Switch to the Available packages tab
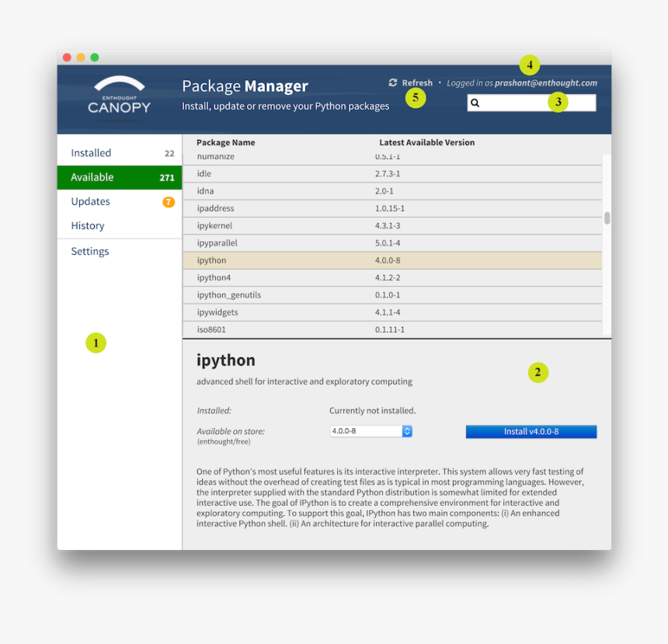This screenshot has height=644, width=668. click(91, 177)
